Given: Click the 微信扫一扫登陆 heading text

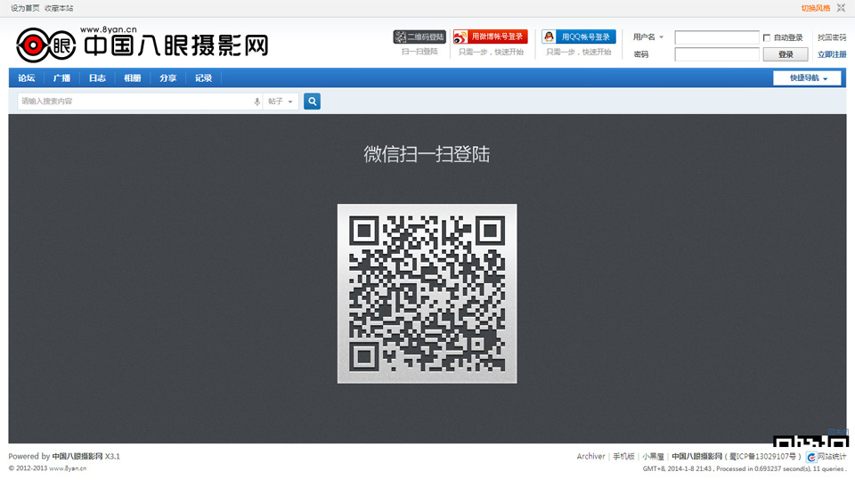Looking at the screenshot, I should [427, 154].
